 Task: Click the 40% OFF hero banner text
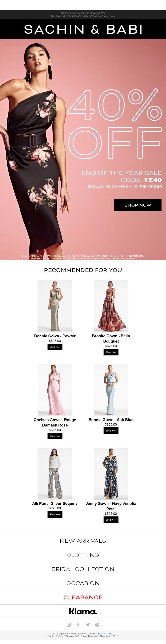[x=115, y=124]
